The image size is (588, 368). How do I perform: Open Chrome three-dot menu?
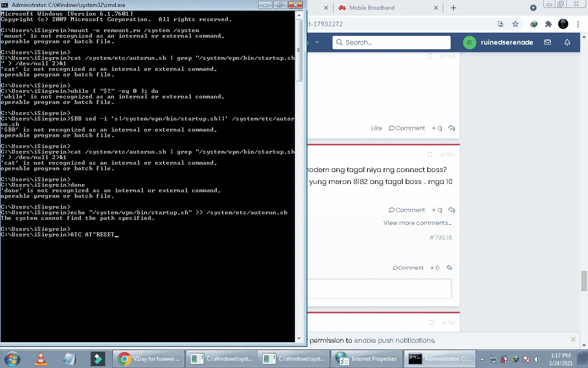pyautogui.click(x=579, y=24)
